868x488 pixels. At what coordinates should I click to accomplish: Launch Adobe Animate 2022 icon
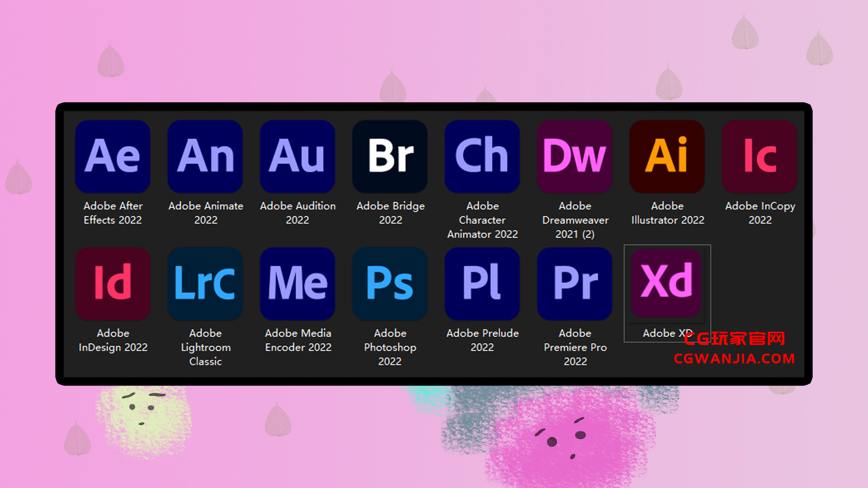[x=205, y=156]
